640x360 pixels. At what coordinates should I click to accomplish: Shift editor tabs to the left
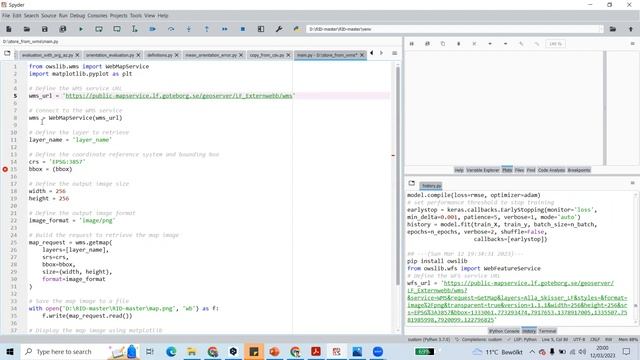371,53
